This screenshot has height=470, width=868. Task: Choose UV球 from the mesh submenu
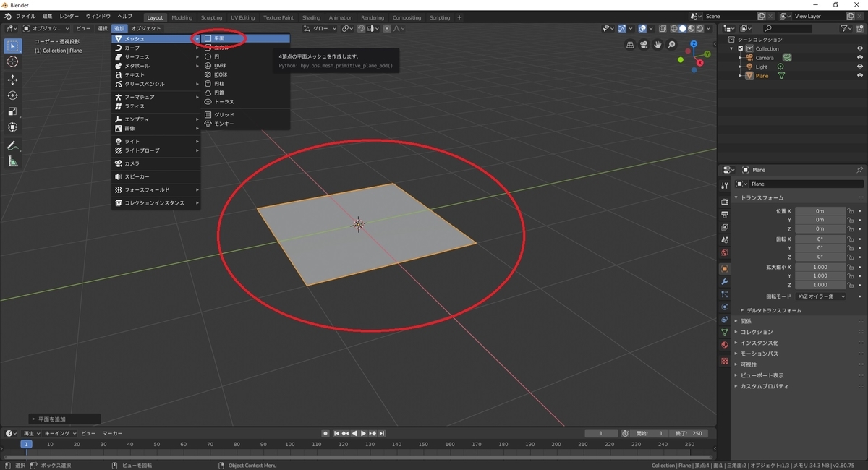246,65
